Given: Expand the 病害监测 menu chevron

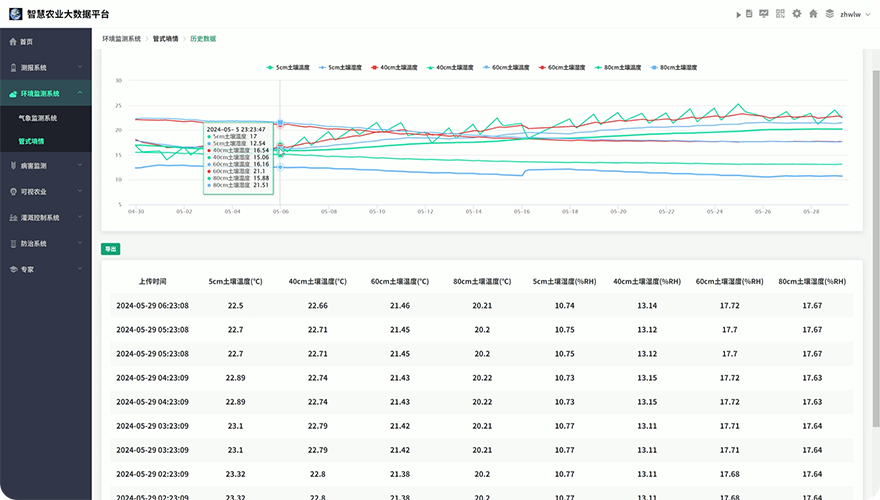Looking at the screenshot, I should pos(80,165).
